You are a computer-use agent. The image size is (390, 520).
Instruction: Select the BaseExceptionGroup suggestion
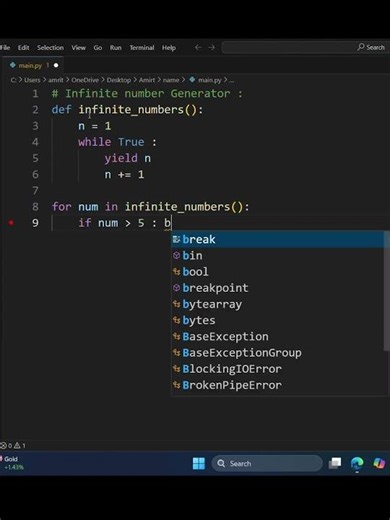tap(277, 353)
